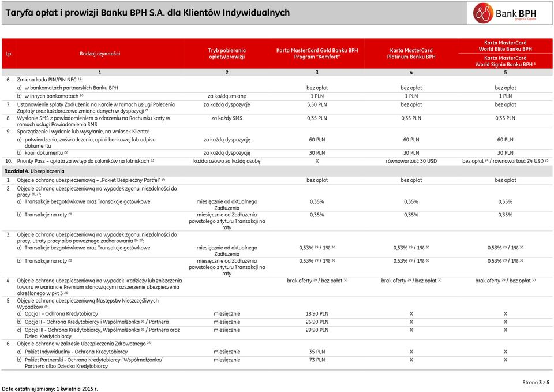Click section heading 'Rozdział 4. Ubezpieczenia'
554x392 pixels.
coord(34,171)
